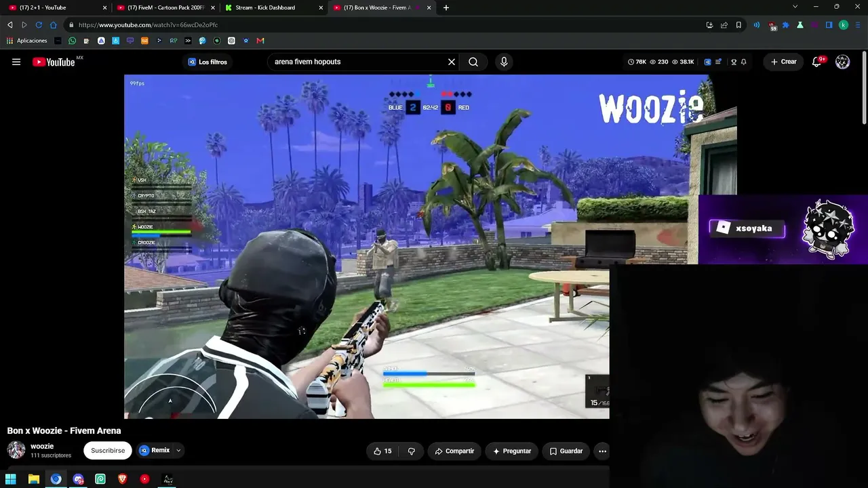Open the browser profile 'k' avatar
868x488 pixels.
(844, 25)
